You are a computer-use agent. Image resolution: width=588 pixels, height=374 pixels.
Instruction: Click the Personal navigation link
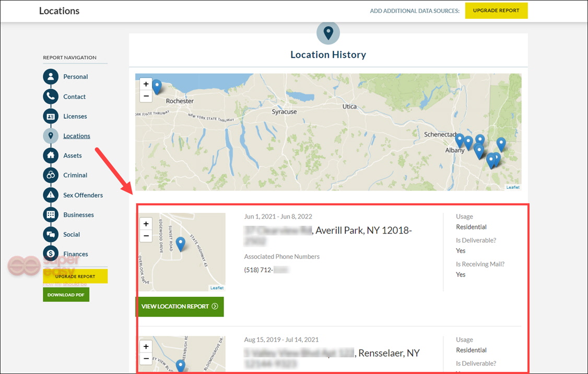[x=75, y=77]
